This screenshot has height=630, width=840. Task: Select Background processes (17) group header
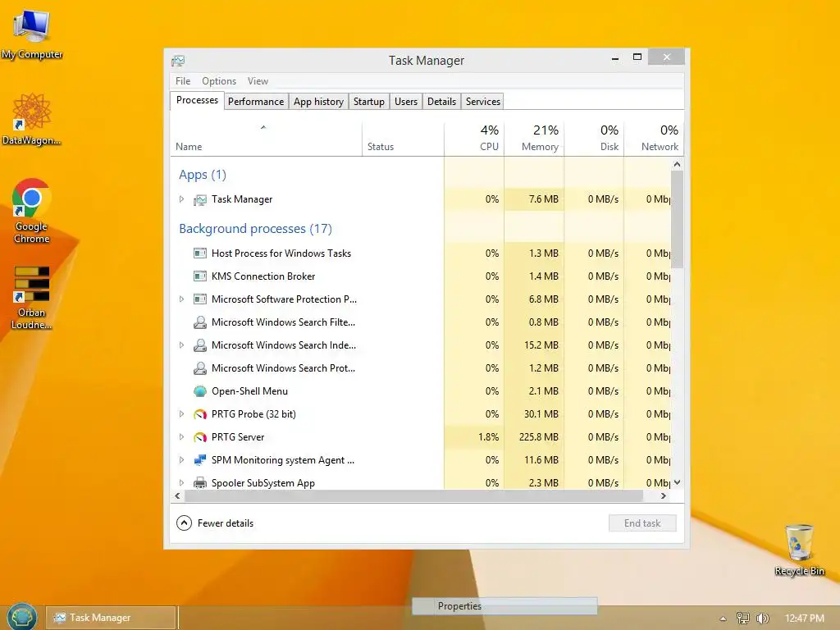[x=256, y=229]
